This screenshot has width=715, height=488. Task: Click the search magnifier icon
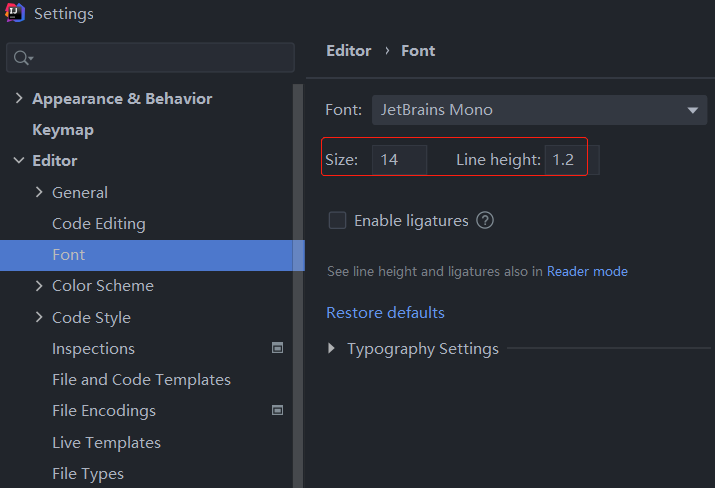21,58
